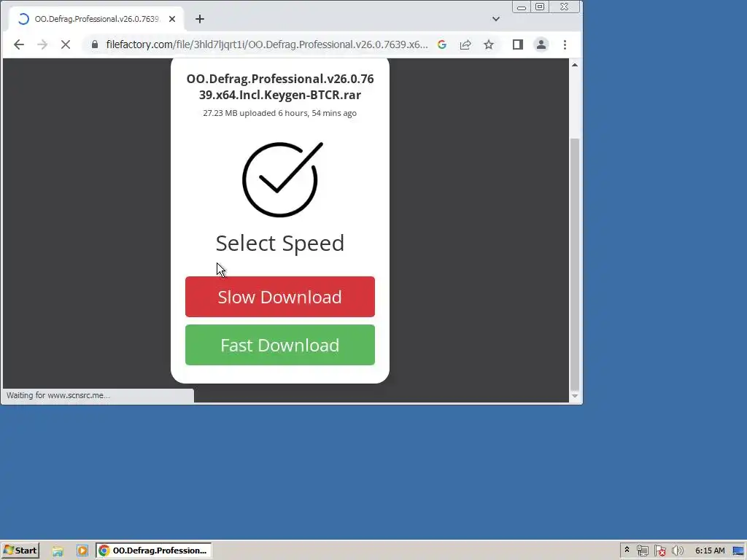Viewport: 747px width, 560px height.
Task: View site info via lock icon
Action: (95, 44)
